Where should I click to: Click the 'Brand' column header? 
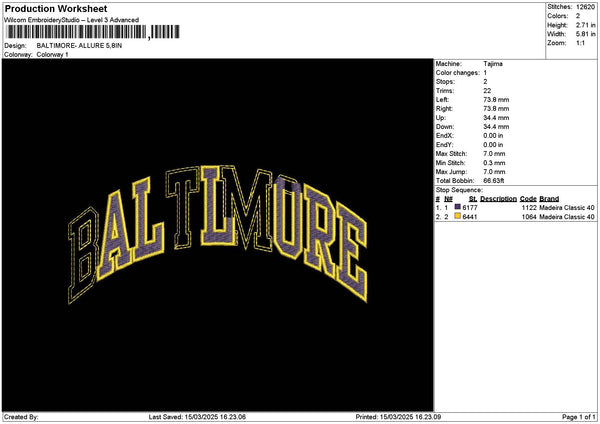tap(549, 199)
